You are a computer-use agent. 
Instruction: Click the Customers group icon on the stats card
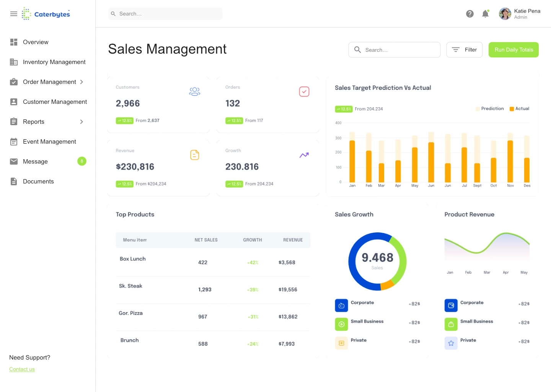195,91
